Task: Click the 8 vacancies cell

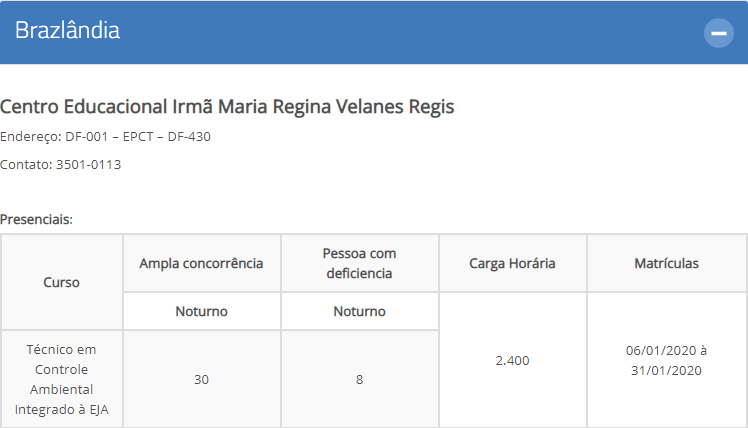Action: click(x=359, y=379)
